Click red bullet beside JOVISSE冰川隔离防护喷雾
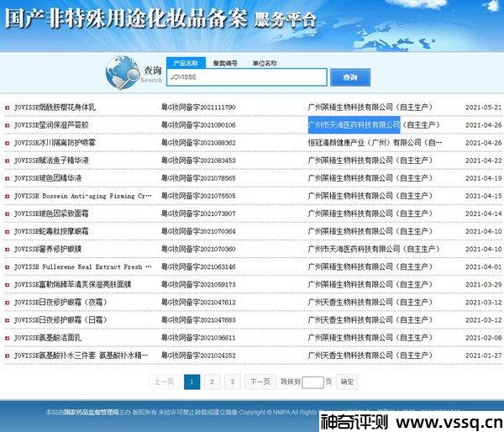The image size is (504, 432). click(7, 143)
